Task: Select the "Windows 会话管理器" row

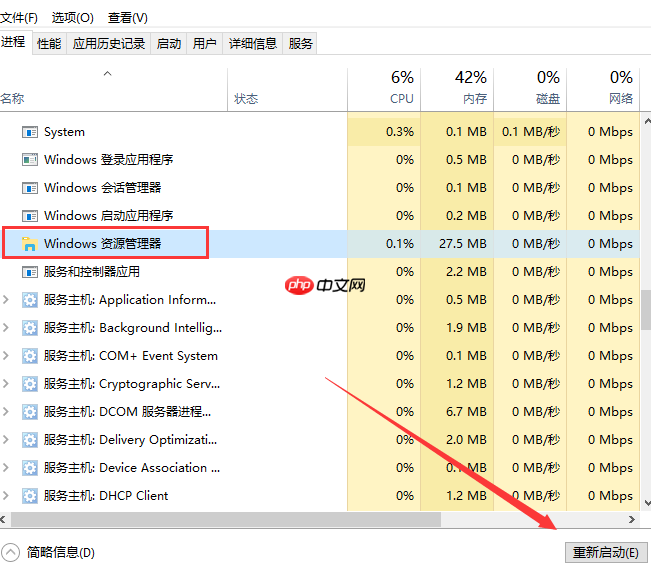Action: (x=320, y=188)
